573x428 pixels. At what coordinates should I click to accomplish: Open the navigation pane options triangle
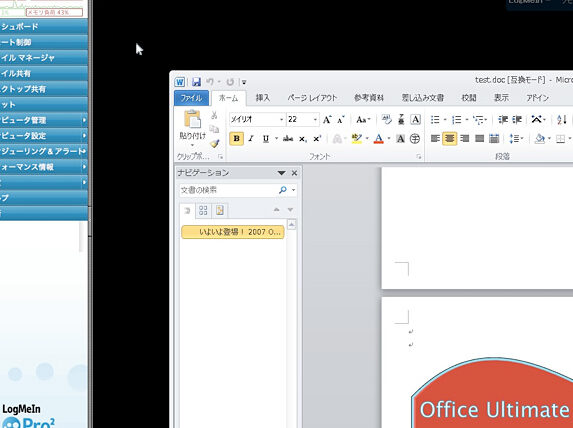coord(281,173)
